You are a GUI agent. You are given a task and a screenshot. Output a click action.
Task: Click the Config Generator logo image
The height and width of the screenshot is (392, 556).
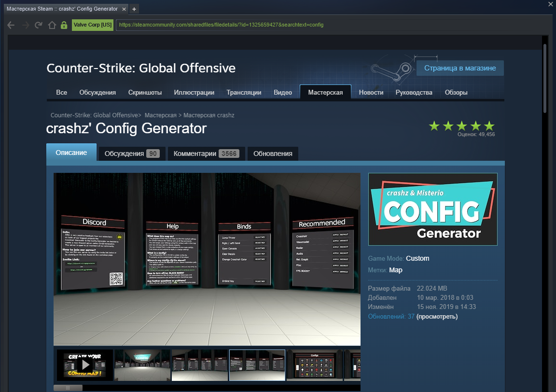[432, 210]
